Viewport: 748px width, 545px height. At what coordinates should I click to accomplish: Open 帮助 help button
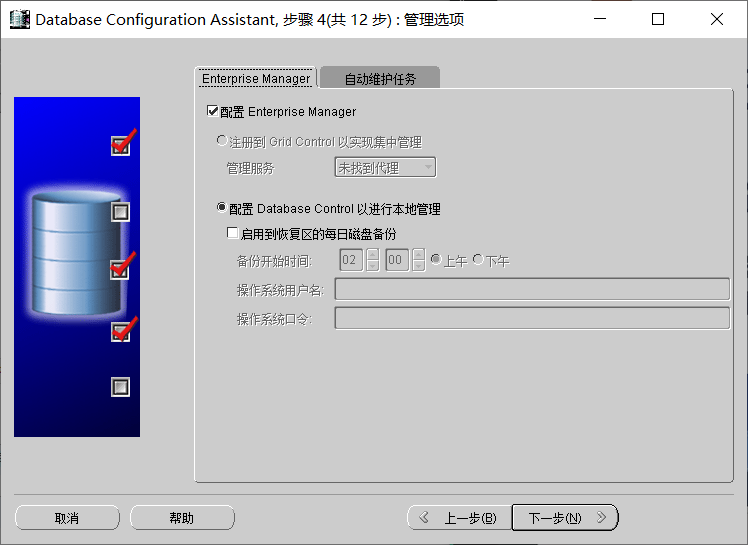point(182,518)
